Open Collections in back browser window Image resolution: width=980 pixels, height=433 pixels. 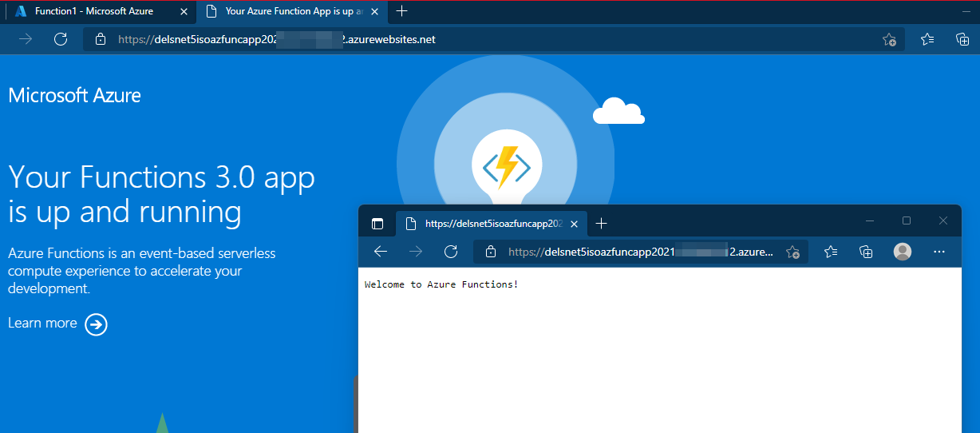962,39
